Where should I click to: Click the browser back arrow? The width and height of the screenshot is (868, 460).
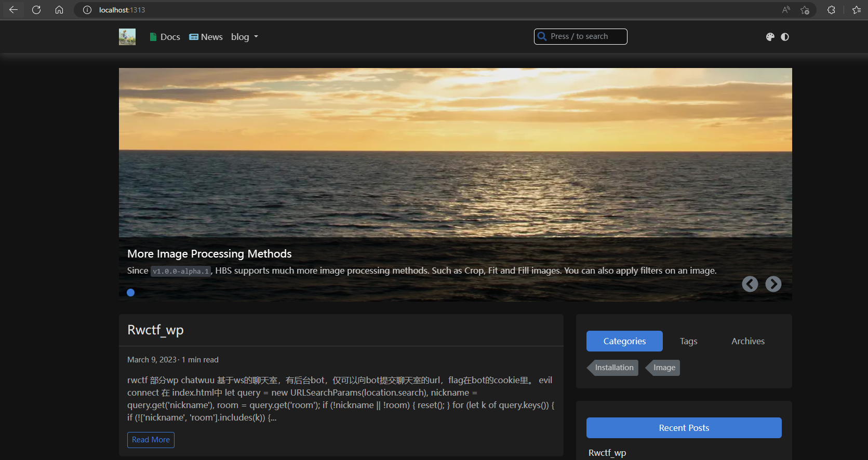click(14, 10)
